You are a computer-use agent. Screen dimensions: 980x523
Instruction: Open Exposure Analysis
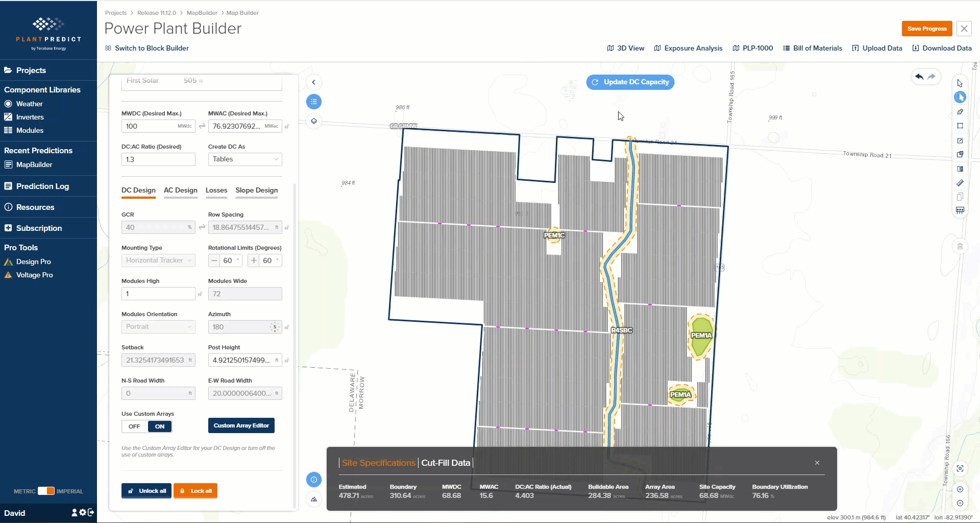coord(688,48)
